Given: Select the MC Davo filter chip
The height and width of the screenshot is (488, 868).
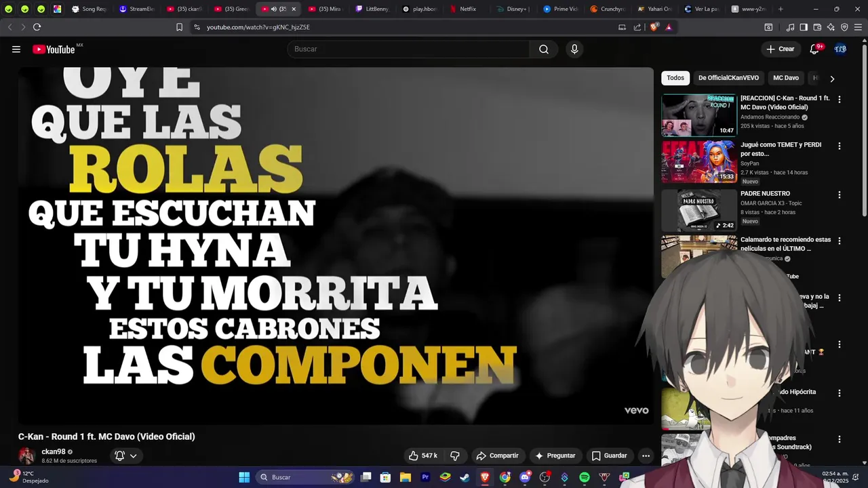Looking at the screenshot, I should click(786, 78).
